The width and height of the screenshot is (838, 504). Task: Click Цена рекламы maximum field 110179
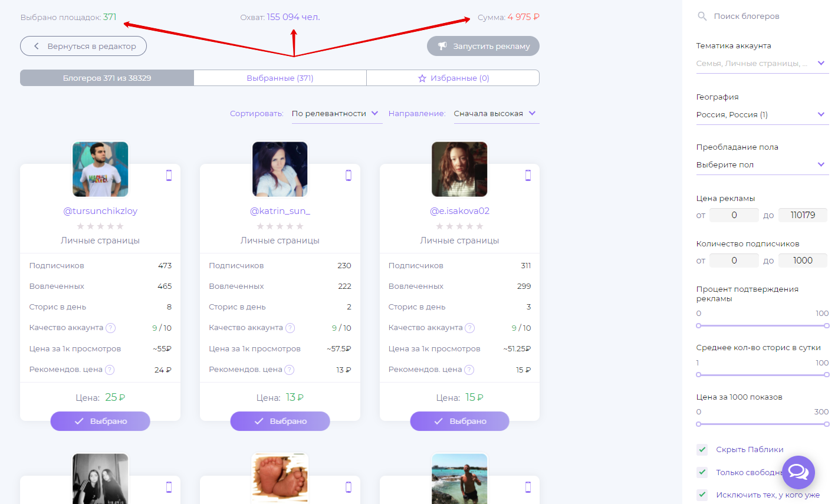point(803,215)
